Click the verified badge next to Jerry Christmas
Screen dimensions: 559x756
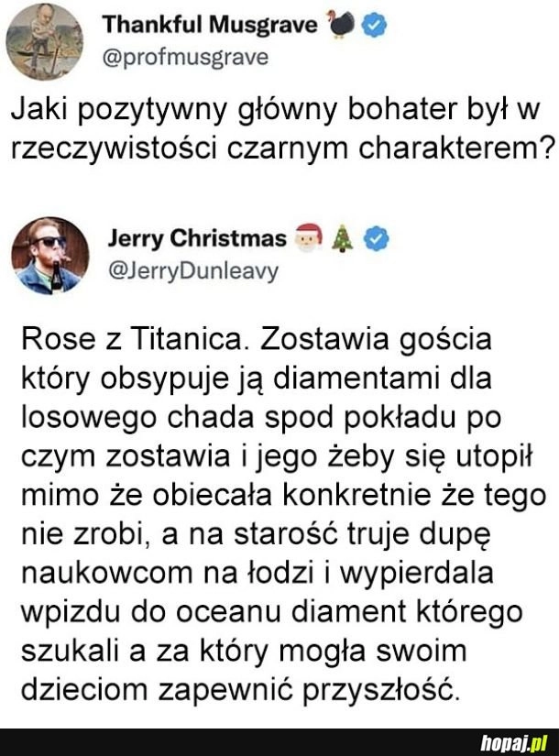377,239
